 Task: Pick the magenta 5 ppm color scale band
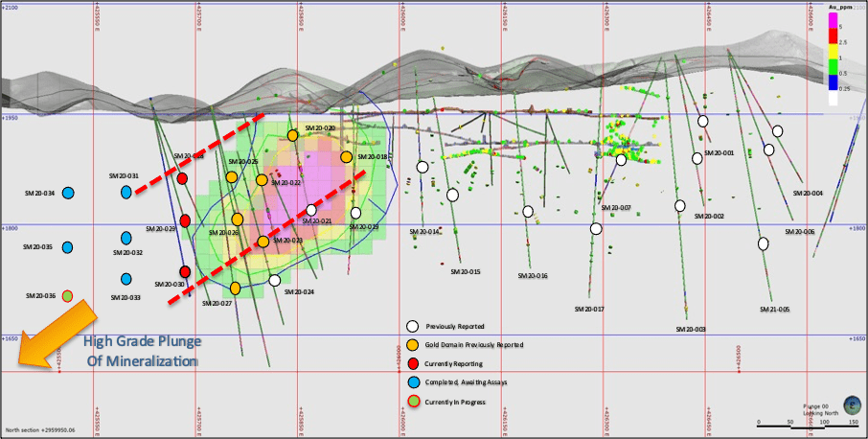[x=833, y=21]
